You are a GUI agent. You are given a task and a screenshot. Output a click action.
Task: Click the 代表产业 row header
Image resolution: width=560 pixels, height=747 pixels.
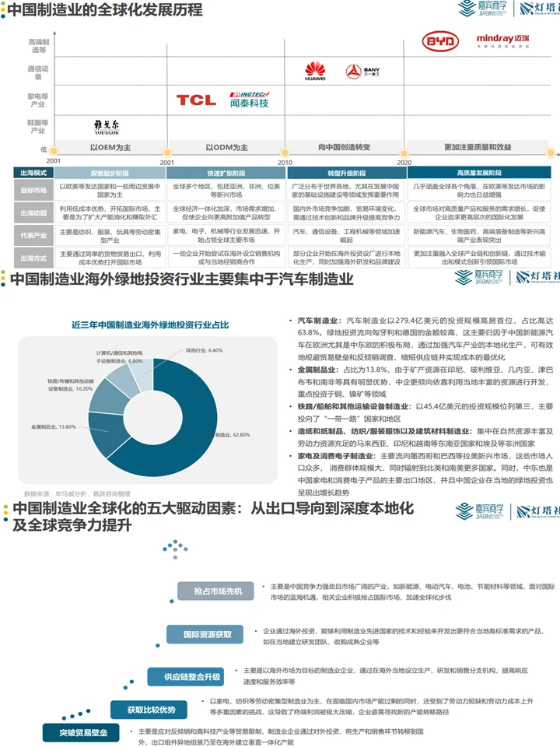tap(33, 235)
